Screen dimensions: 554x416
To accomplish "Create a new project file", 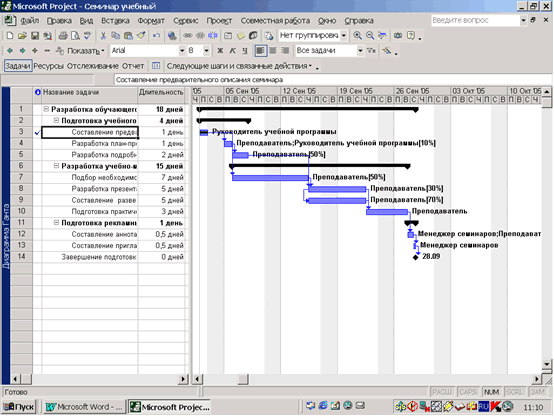I will point(10,35).
